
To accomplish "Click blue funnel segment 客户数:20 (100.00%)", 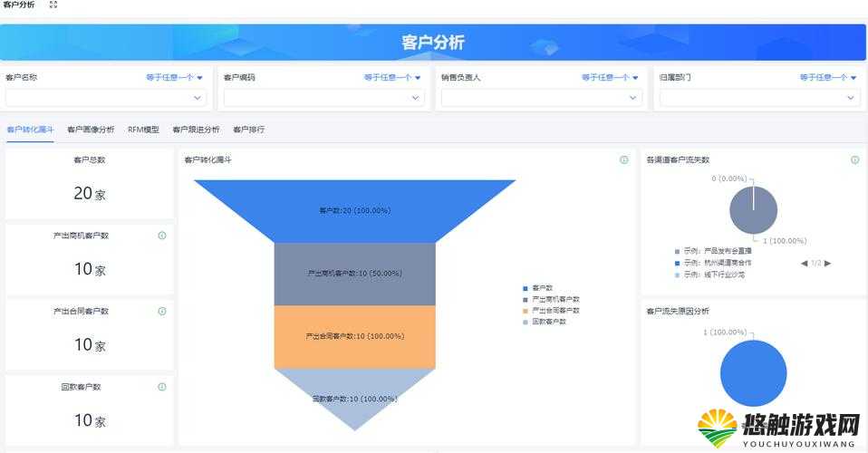I will [x=355, y=211].
